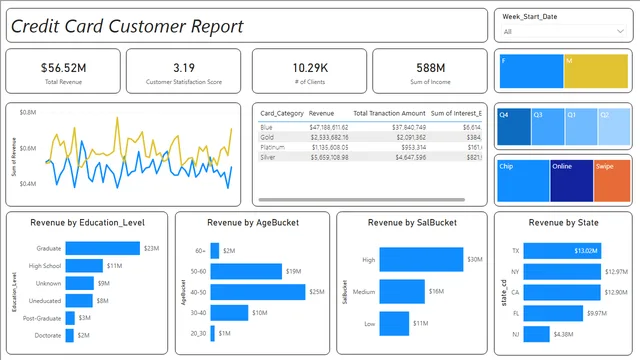
Task: Filter by Q4 quarter tile
Action: (x=514, y=127)
